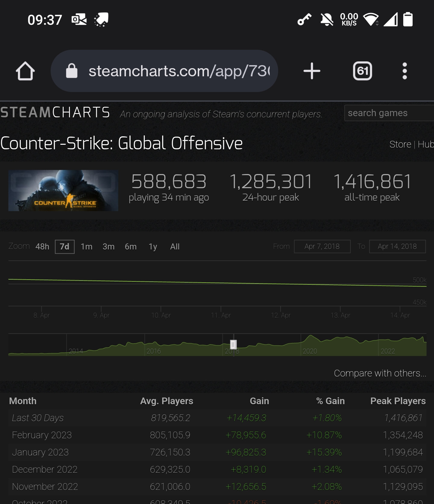Open the Hub link

(x=426, y=144)
